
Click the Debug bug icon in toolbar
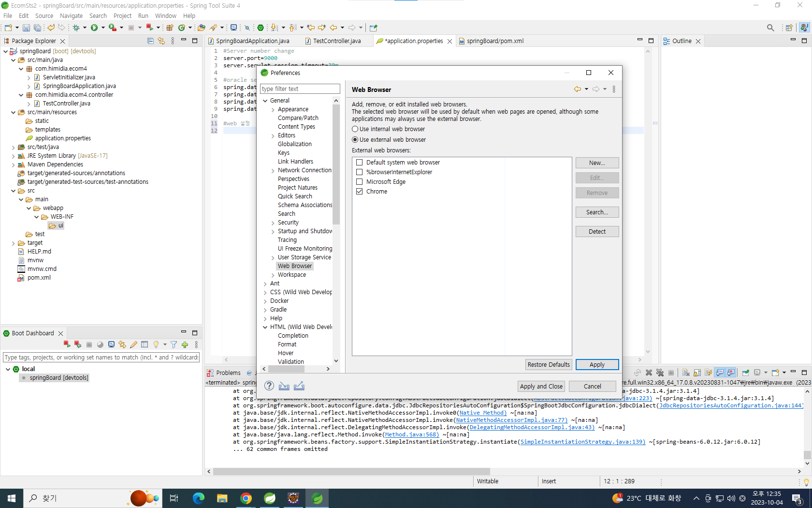pyautogui.click(x=76, y=28)
